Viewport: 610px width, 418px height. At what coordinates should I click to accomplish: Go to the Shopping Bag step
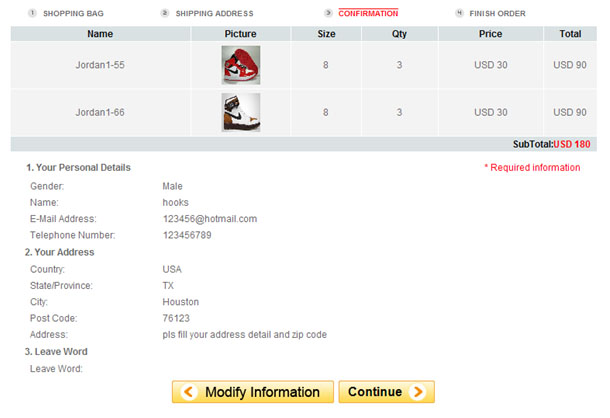[73, 14]
